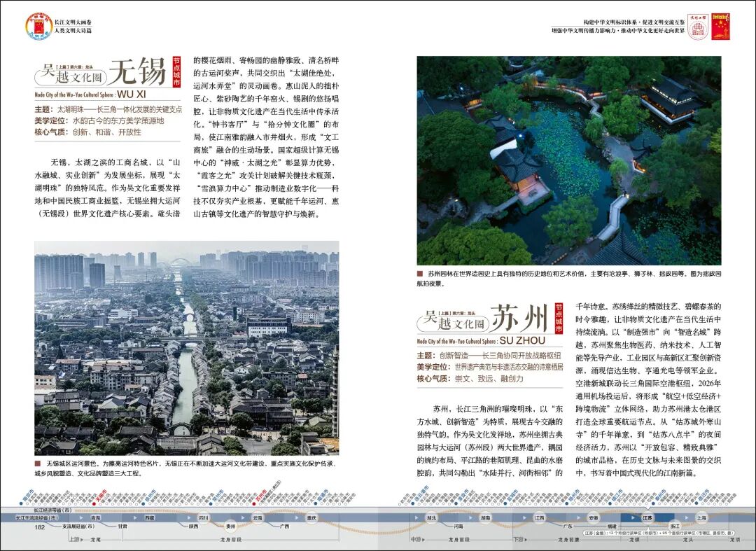Click the 广东 tributary label
The width and height of the screenshot is (756, 551).
pos(568,526)
